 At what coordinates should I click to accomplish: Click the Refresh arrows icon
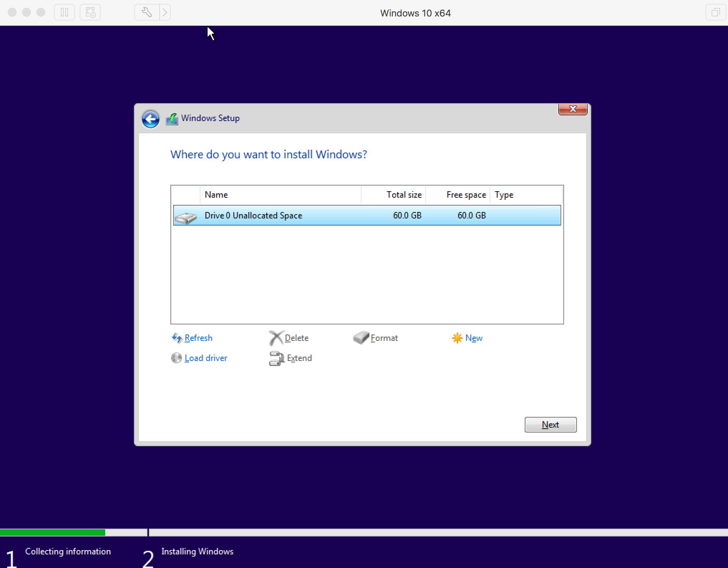pos(177,338)
